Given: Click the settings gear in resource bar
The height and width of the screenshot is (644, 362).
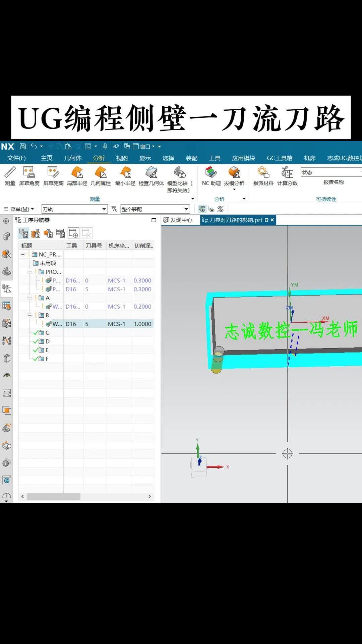Looking at the screenshot, I should (6, 221).
